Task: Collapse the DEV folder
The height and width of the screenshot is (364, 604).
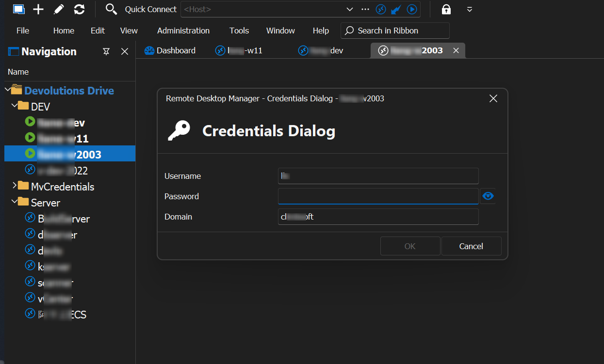Action: click(x=14, y=106)
